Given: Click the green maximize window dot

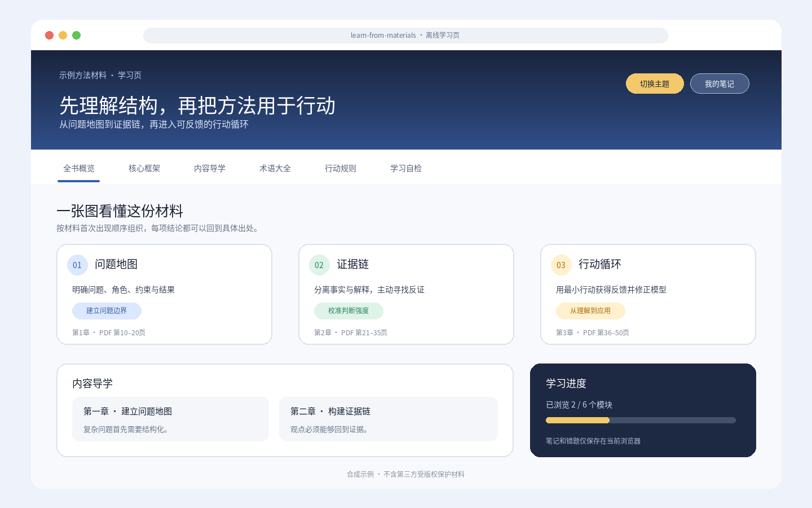Looking at the screenshot, I should coord(77,36).
